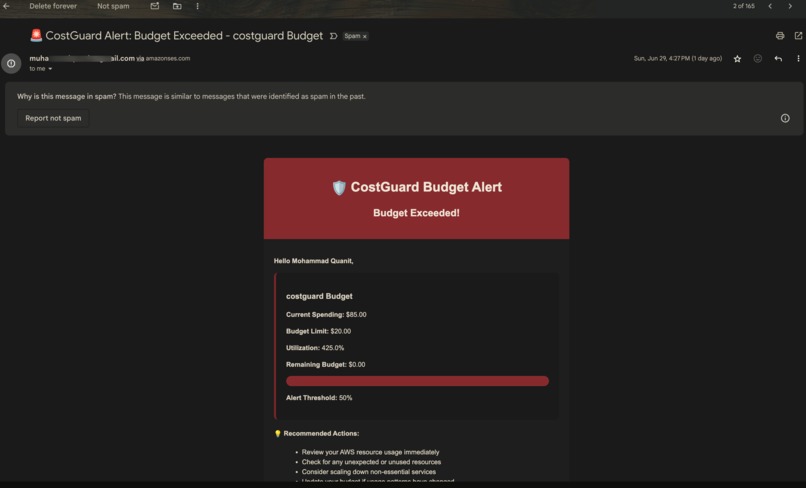Click 'Why is this message in spam?' text

66,96
